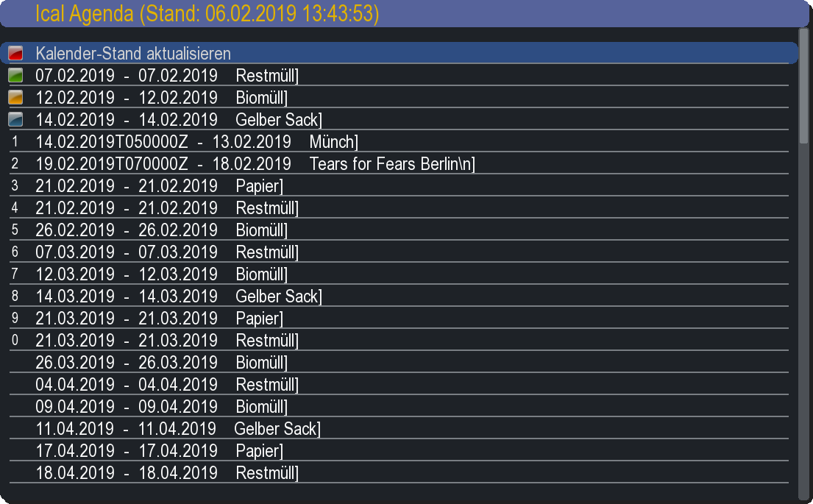Click the vertical scrollbar thumb
The image size is (813, 504).
pos(803,85)
